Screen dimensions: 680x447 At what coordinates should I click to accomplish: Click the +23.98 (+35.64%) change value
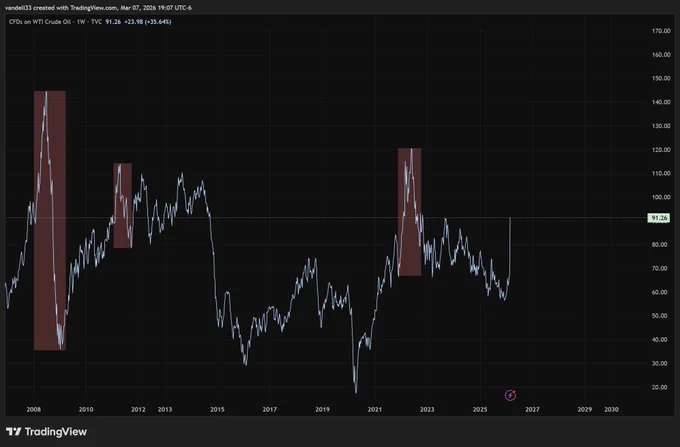point(147,22)
